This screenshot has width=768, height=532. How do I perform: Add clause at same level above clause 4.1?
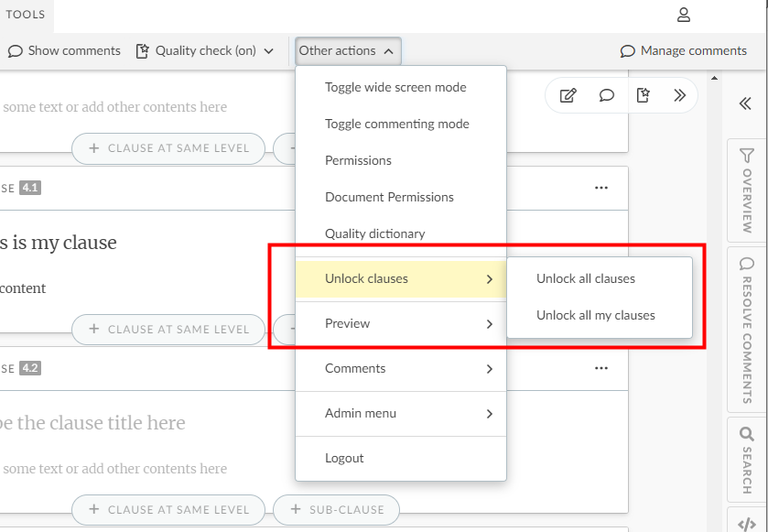click(168, 148)
